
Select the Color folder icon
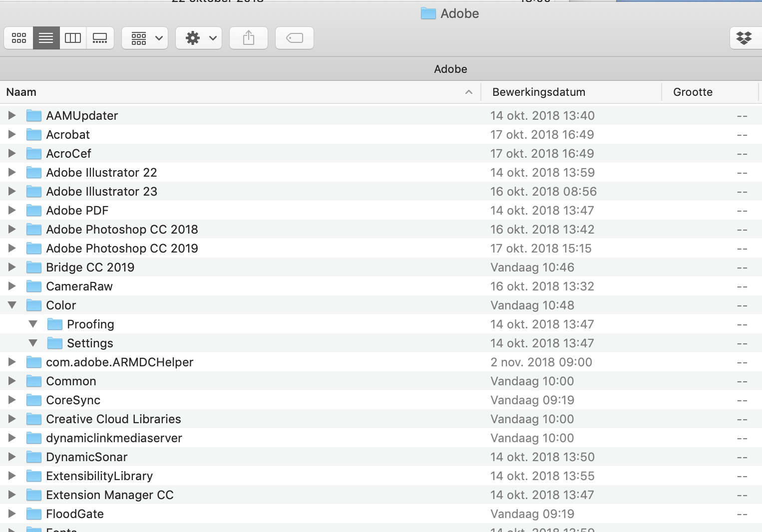click(34, 305)
